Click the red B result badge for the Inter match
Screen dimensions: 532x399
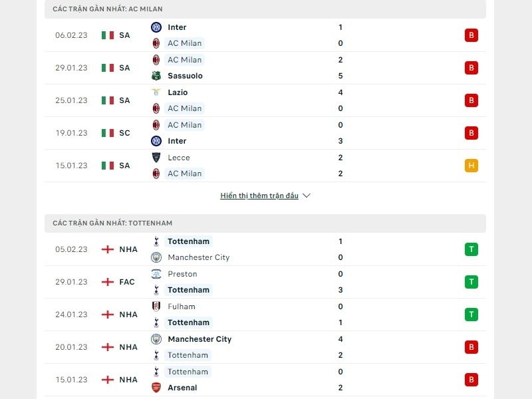coord(471,35)
